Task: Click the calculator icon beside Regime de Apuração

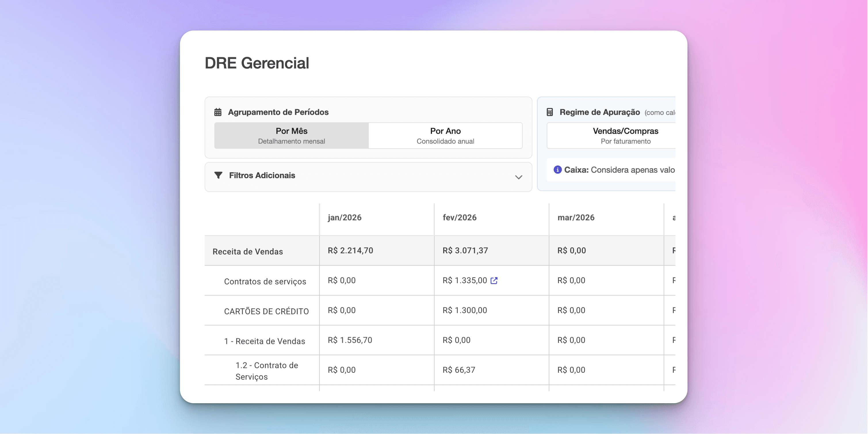Action: coord(550,112)
